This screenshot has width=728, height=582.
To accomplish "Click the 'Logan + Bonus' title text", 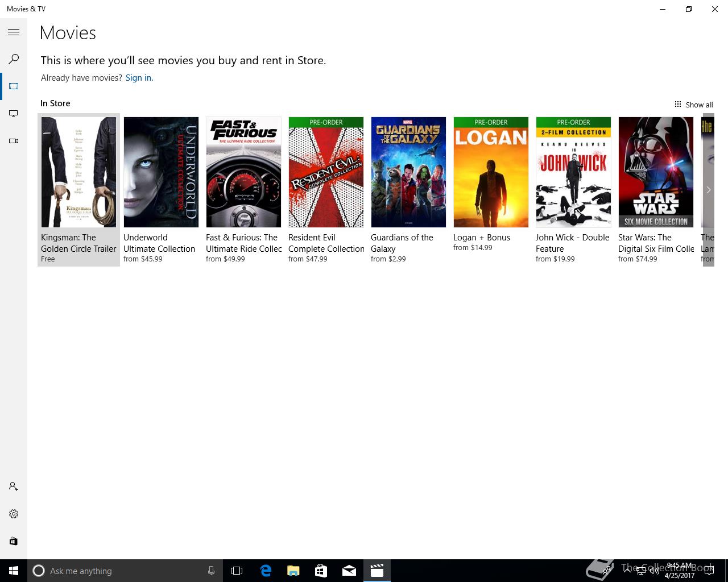I will pyautogui.click(x=482, y=238).
